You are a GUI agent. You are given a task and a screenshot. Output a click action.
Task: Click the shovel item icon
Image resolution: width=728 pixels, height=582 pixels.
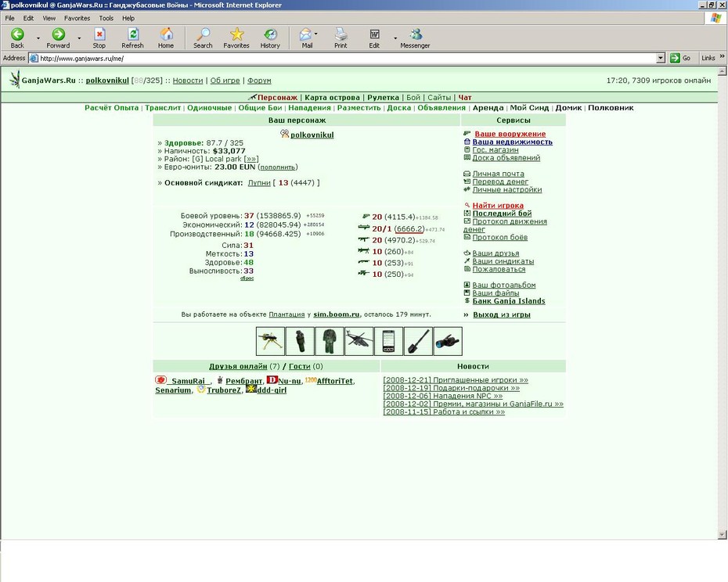[x=418, y=341]
